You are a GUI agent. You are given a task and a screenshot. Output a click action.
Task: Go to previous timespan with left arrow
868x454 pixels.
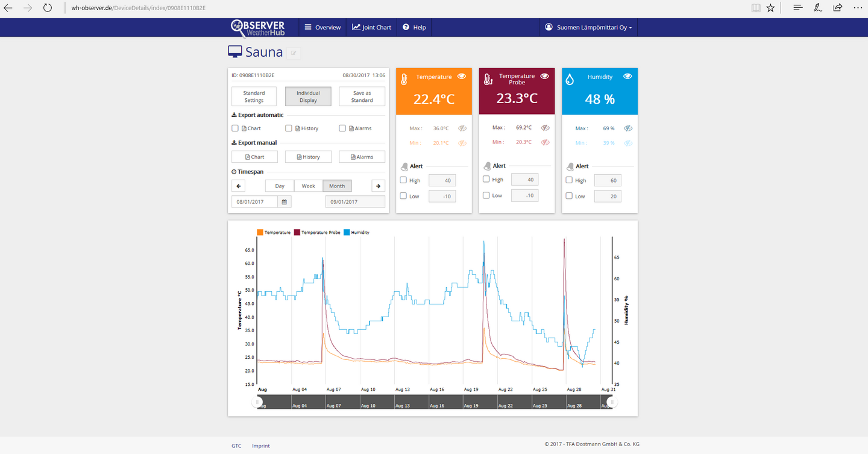coord(239,186)
